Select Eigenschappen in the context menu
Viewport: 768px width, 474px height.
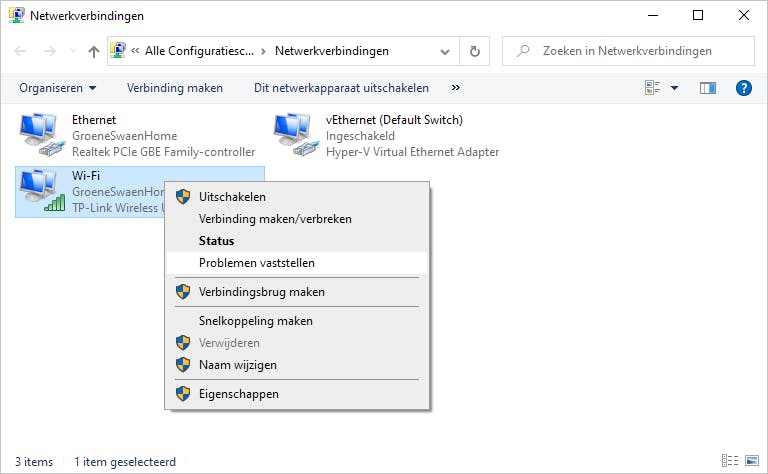pos(239,394)
